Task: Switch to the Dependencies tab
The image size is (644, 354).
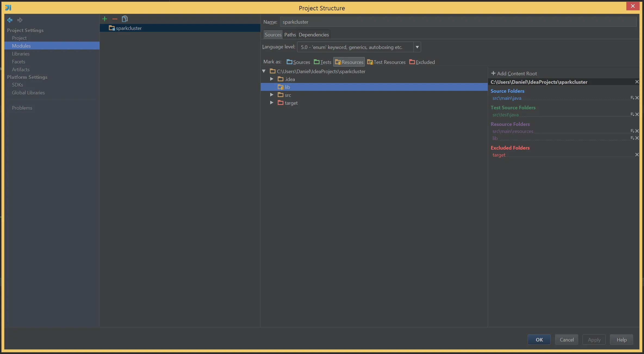Action: (x=314, y=35)
